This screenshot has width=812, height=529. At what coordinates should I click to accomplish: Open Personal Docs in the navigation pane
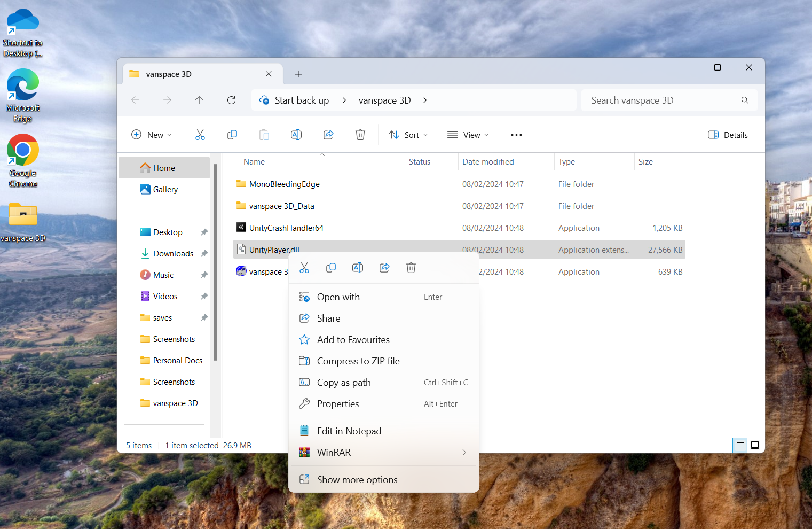(171, 361)
